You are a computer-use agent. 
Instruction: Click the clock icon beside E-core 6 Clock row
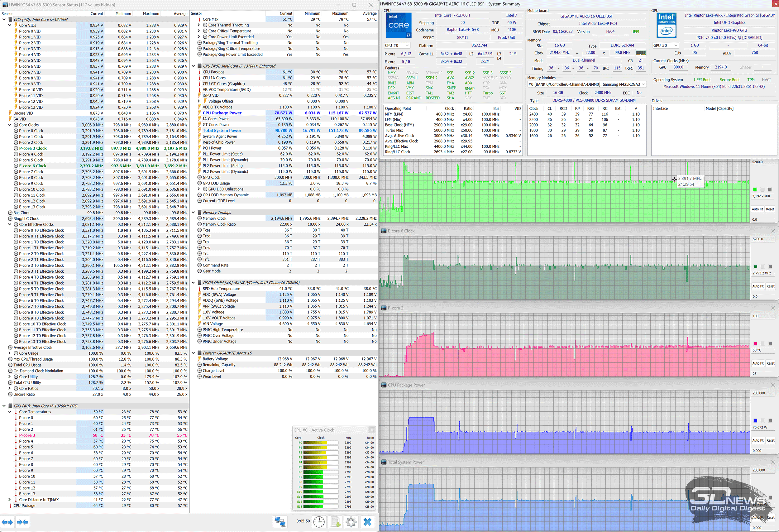pos(16,166)
